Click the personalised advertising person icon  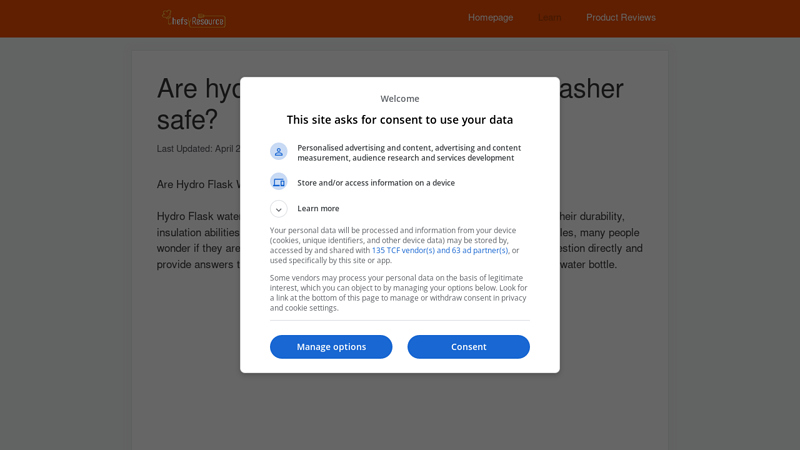pyautogui.click(x=279, y=152)
